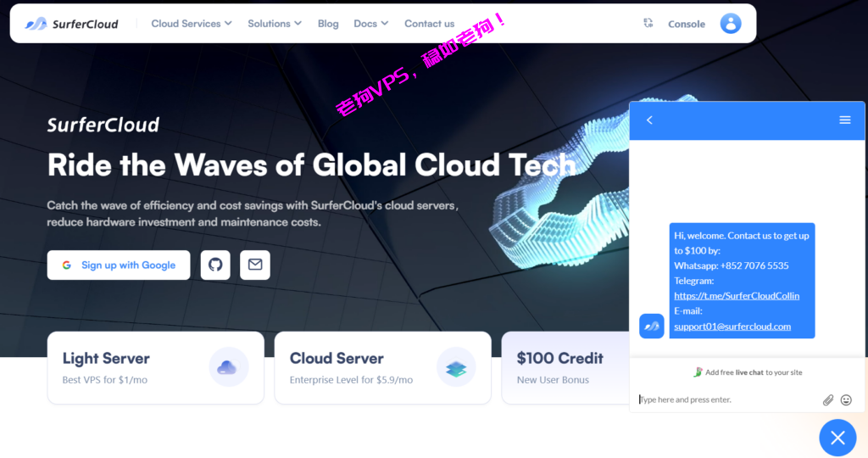Open the chat panel hamburger menu

pyautogui.click(x=845, y=120)
